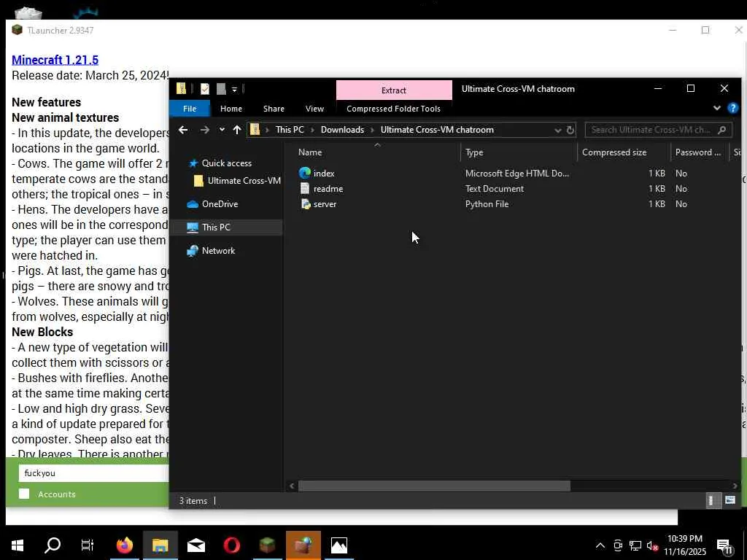This screenshot has width=747, height=560.
Task: Go up one folder level arrow
Action: point(237,130)
